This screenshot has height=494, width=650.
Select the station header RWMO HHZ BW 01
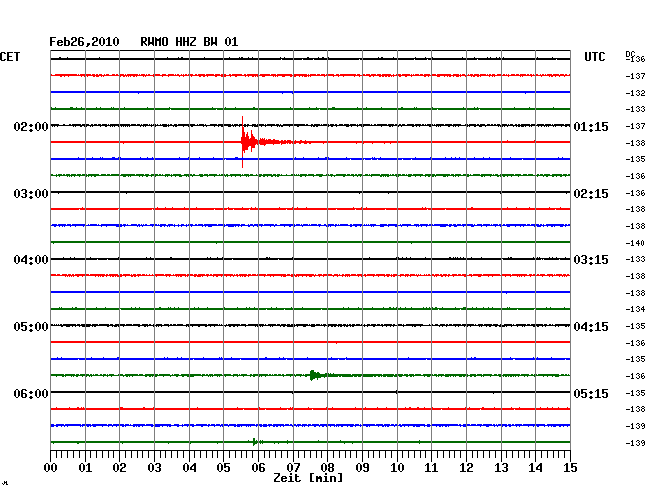[189, 42]
